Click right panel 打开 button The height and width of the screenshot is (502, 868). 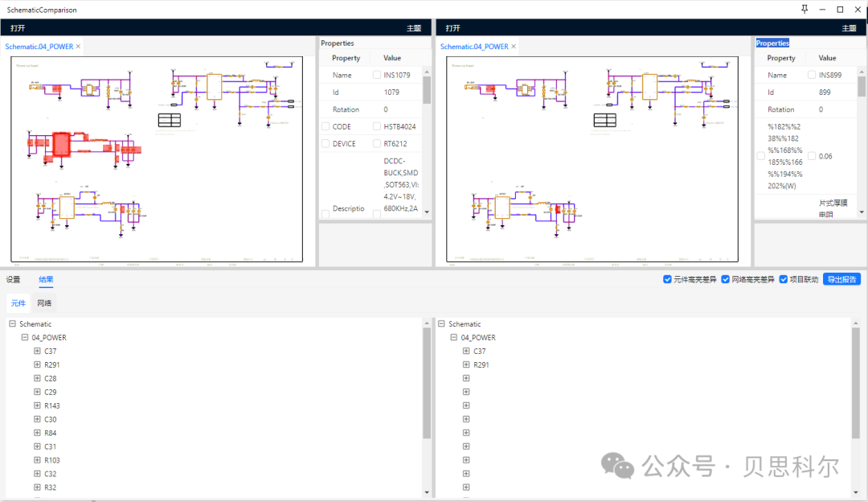[x=452, y=27]
